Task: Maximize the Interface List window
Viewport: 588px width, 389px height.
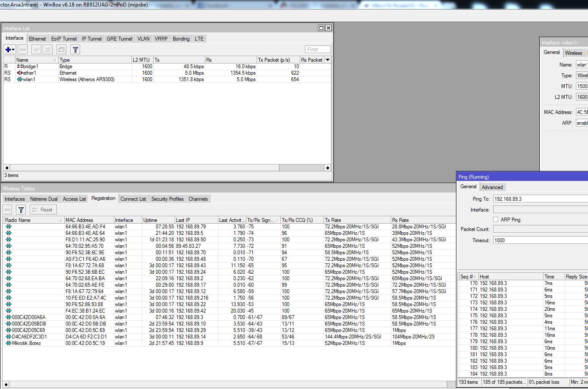Action: [x=321, y=28]
